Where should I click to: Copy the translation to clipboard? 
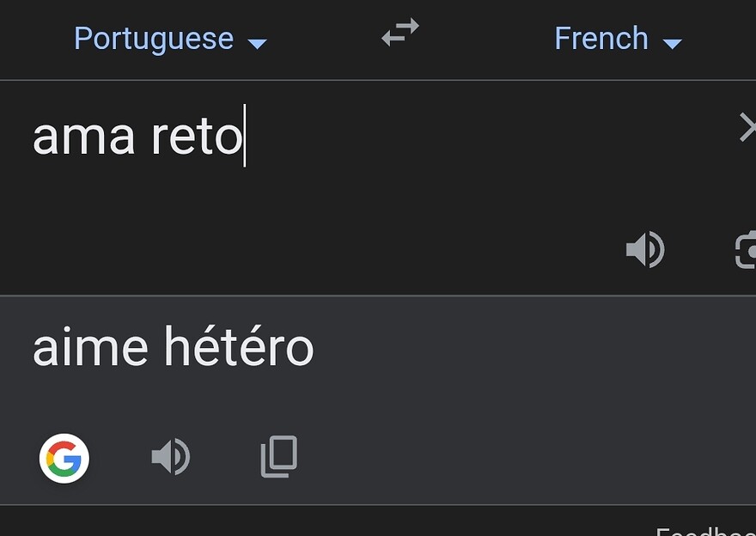(x=279, y=457)
